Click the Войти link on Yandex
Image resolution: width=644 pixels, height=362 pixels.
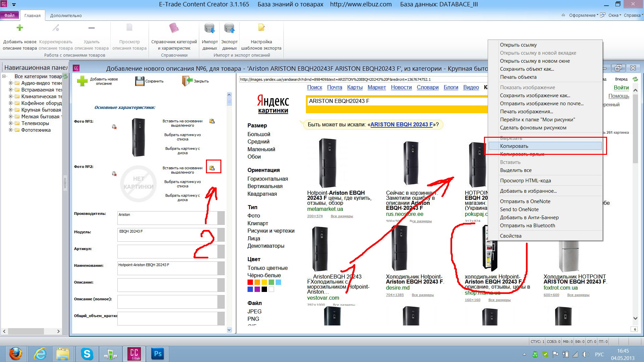[621, 88]
